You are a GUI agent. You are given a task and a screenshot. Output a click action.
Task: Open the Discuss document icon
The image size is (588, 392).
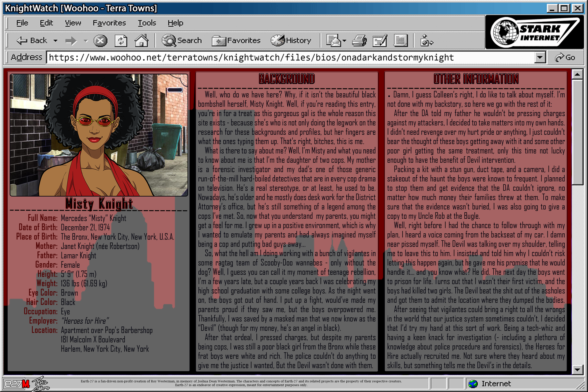tap(400, 40)
